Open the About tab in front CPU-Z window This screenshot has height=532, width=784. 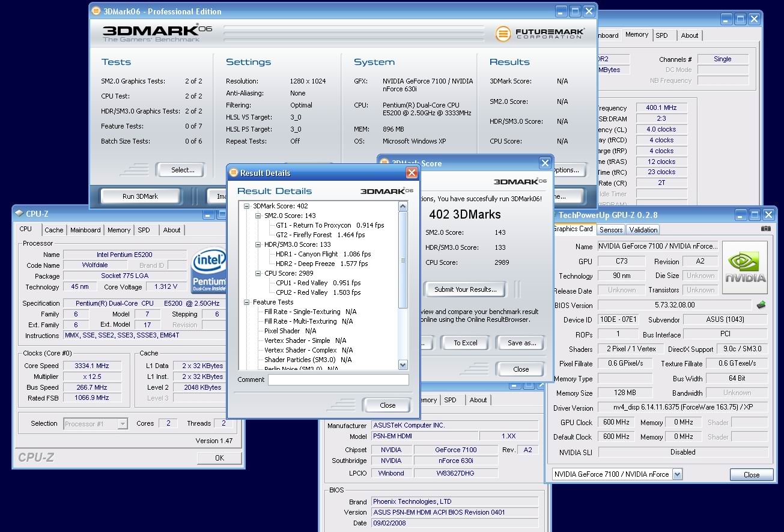(172, 230)
